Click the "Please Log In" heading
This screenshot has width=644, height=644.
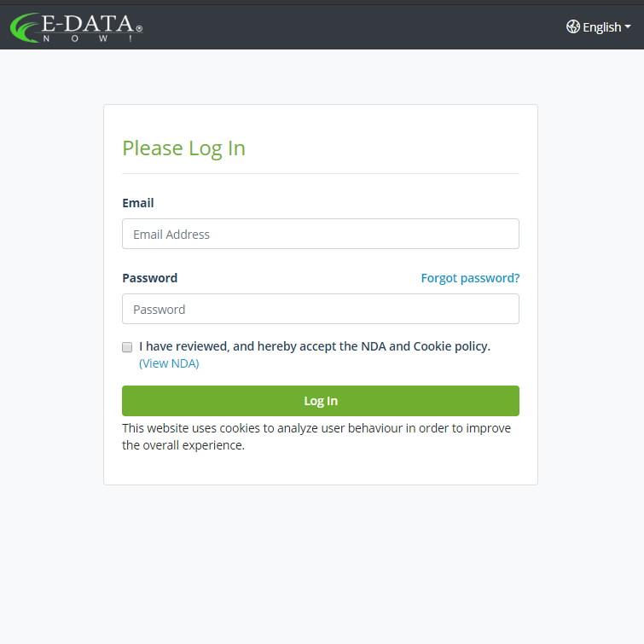[x=184, y=148]
